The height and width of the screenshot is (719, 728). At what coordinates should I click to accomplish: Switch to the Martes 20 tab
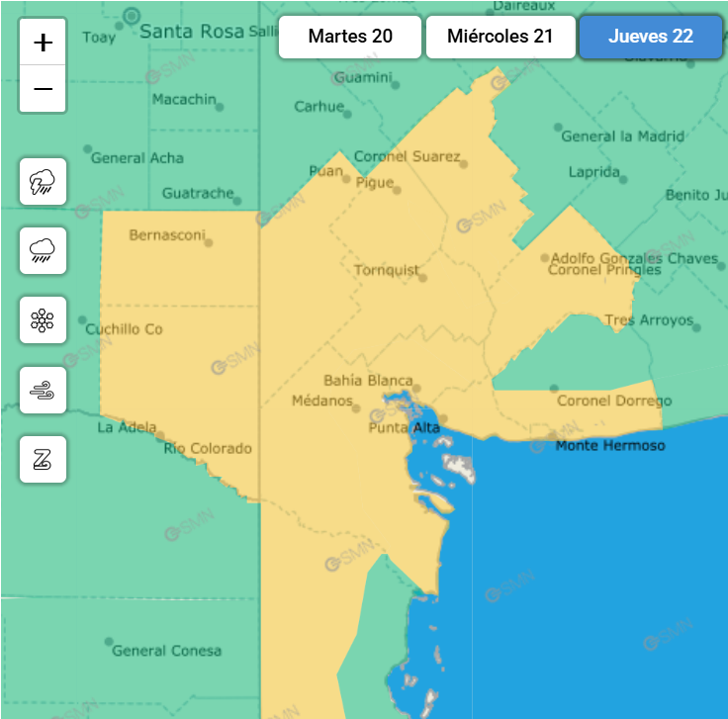[350, 38]
